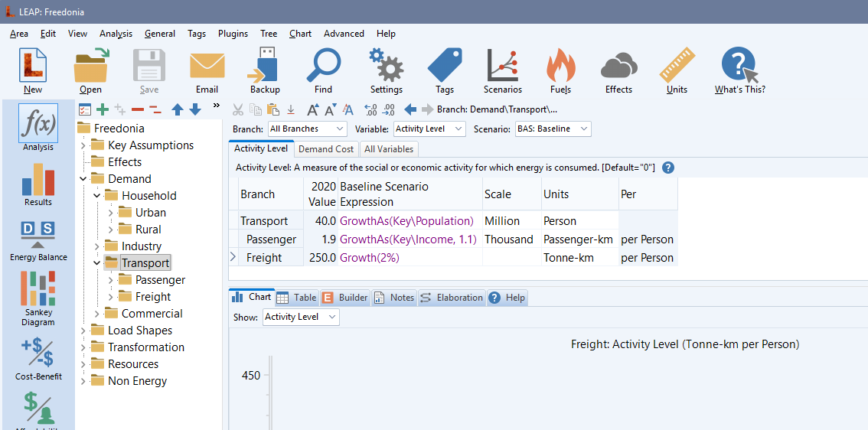Go back with blue left arrow
The height and width of the screenshot is (430, 868).
pos(410,109)
